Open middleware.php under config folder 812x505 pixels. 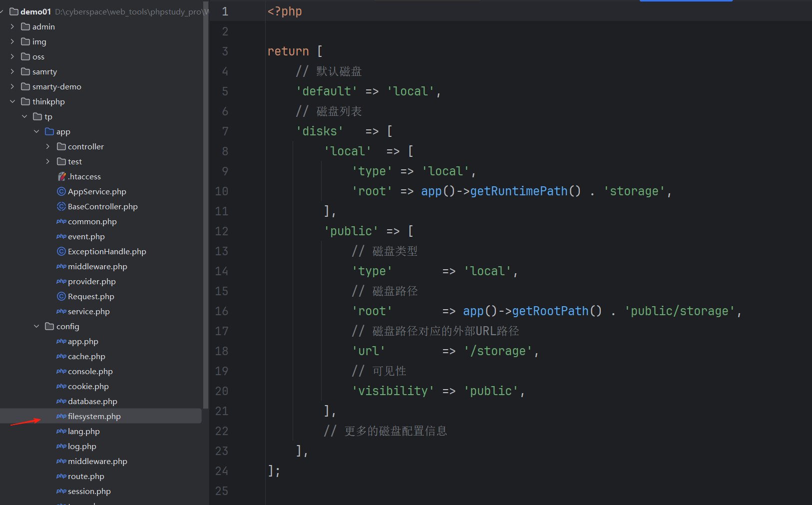[x=97, y=461]
